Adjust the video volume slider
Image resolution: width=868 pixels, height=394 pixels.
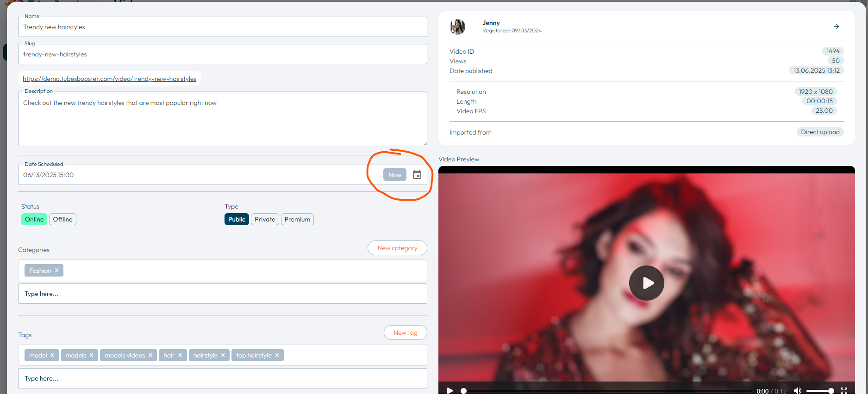820,391
